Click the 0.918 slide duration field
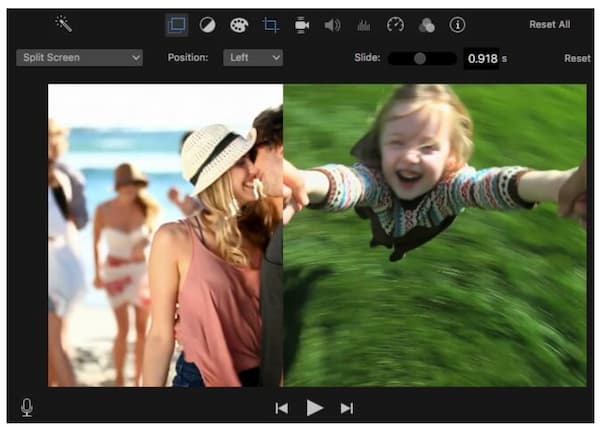600x428 pixels. point(481,59)
